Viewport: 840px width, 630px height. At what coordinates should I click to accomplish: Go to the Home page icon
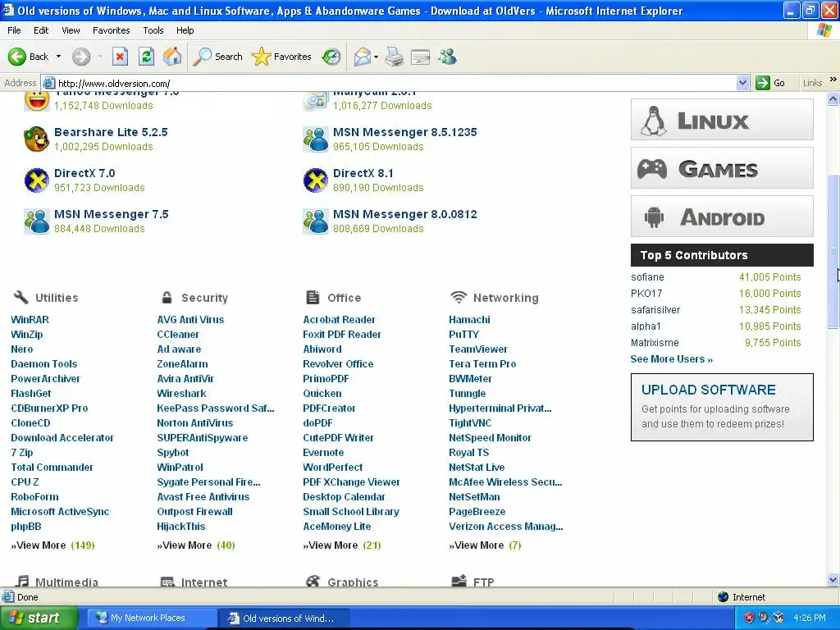tap(172, 57)
